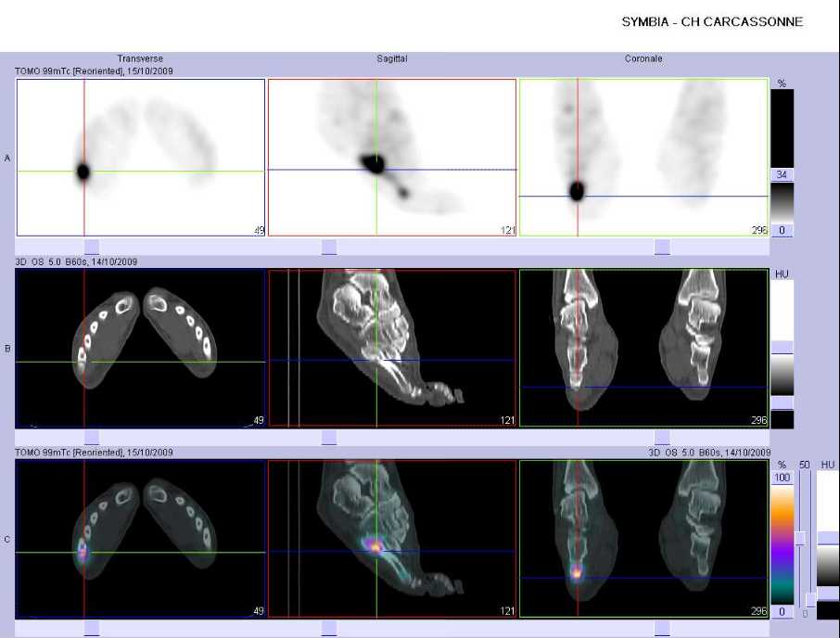Click the Transverse column heading
Image resolution: width=840 pixels, height=638 pixels.
[x=140, y=58]
